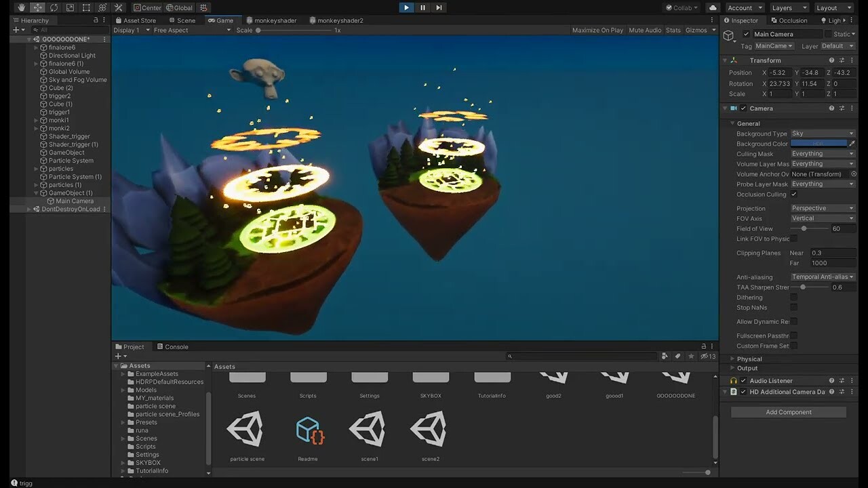Enable Maximize On Play
This screenshot has width=868, height=488.
click(x=597, y=30)
